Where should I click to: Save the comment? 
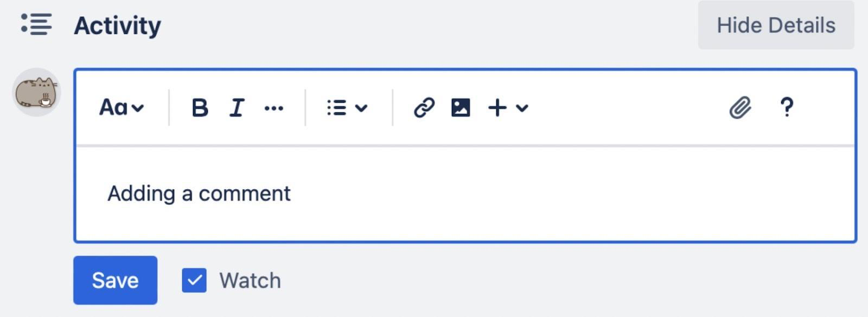115,280
